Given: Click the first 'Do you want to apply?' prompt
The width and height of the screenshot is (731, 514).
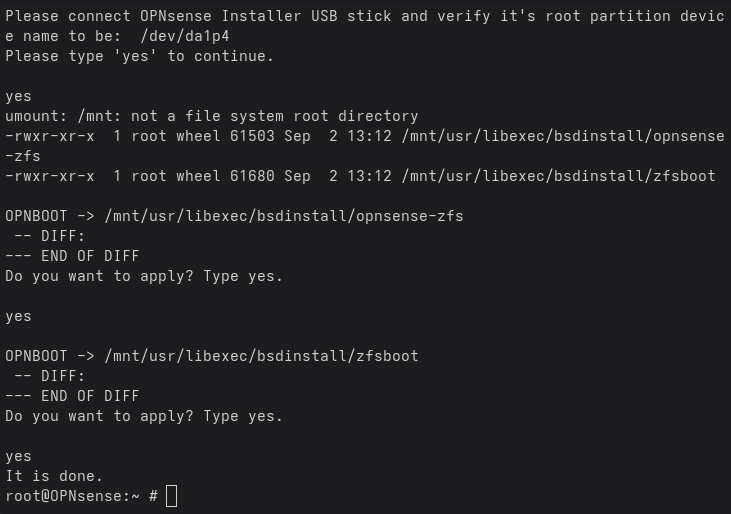Looking at the screenshot, I should click(x=144, y=276).
